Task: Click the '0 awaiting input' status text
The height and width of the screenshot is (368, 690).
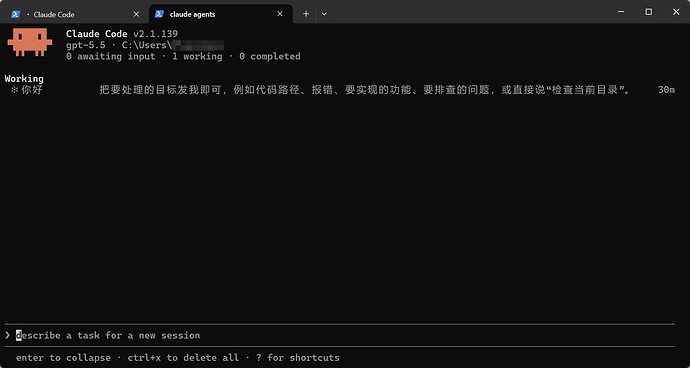Action: click(x=110, y=56)
